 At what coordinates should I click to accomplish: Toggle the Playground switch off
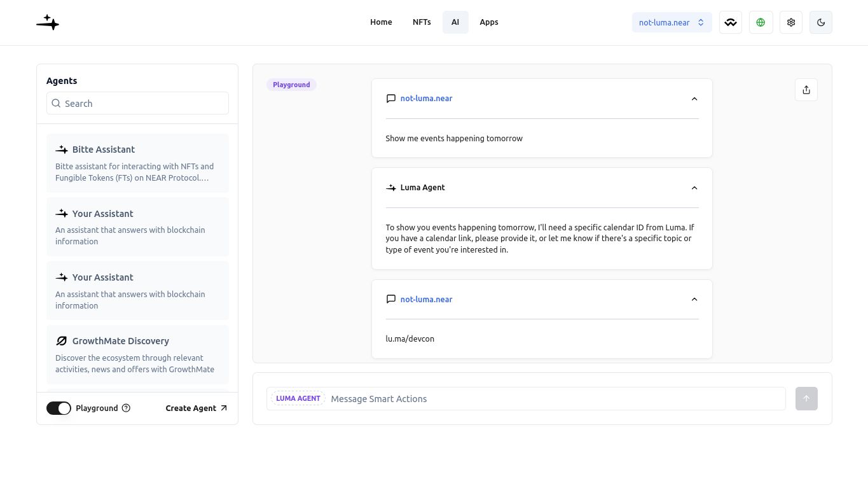(59, 408)
